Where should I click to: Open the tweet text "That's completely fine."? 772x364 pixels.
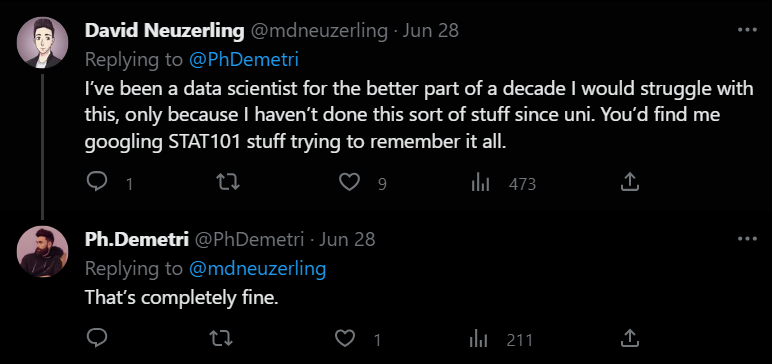(182, 298)
